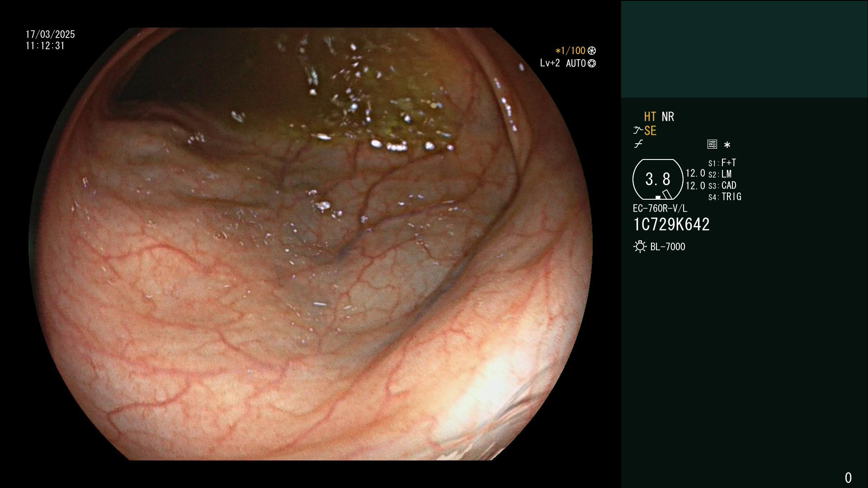This screenshot has width=868, height=488.
Task: Click the NR noise reduction indicator
Action: [668, 117]
